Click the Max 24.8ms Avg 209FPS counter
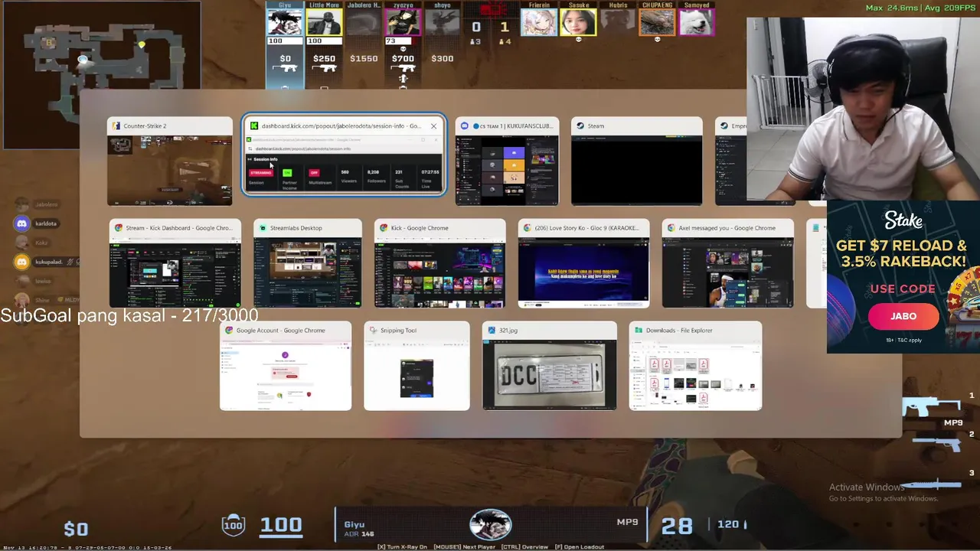Image resolution: width=980 pixels, height=551 pixels. [921, 8]
